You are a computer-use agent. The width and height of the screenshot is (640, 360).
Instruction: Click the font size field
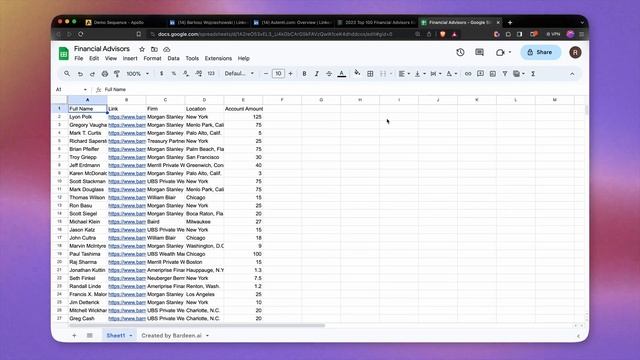point(278,74)
